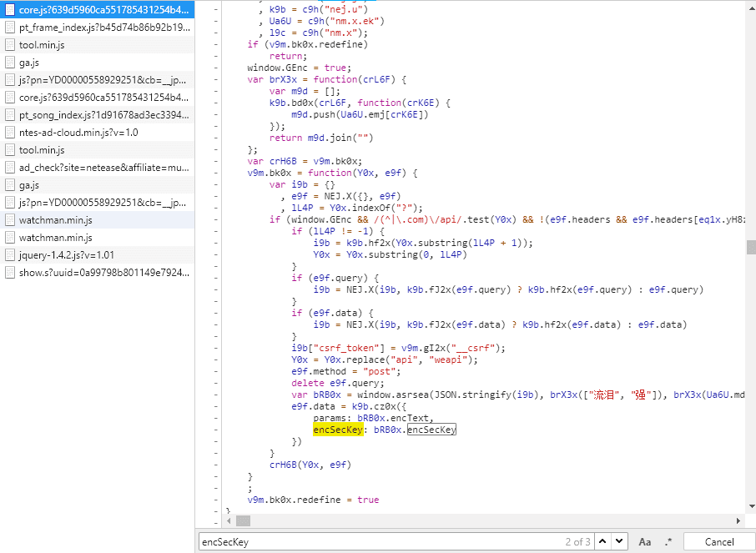This screenshot has height=553, width=756.
Task: Click the ntes-ad-cloud.min.js file icon
Action: tap(10, 133)
